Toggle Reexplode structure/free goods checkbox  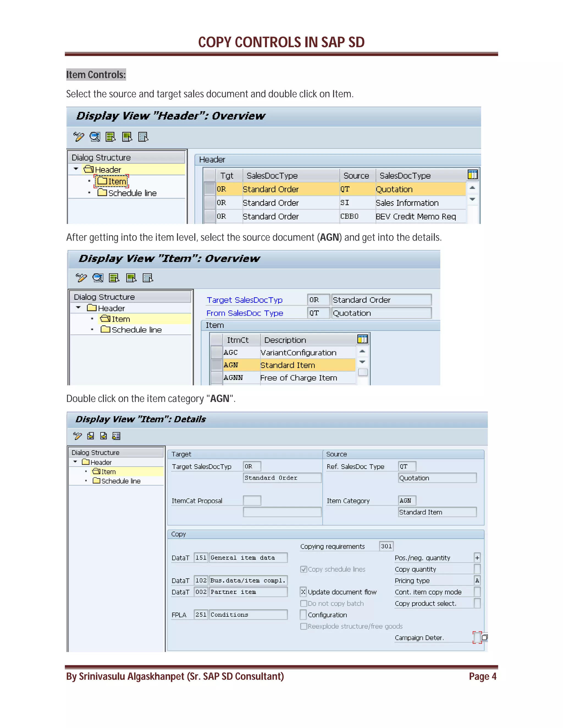point(303,626)
